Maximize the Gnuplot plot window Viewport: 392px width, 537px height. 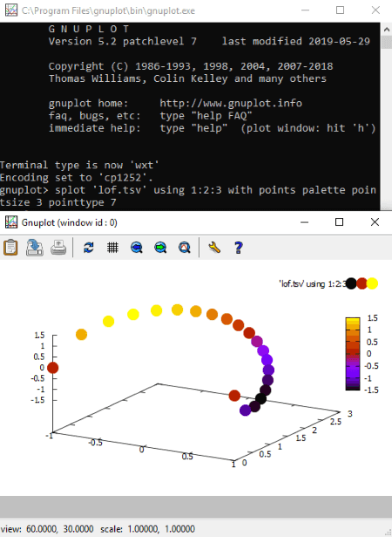click(x=339, y=222)
